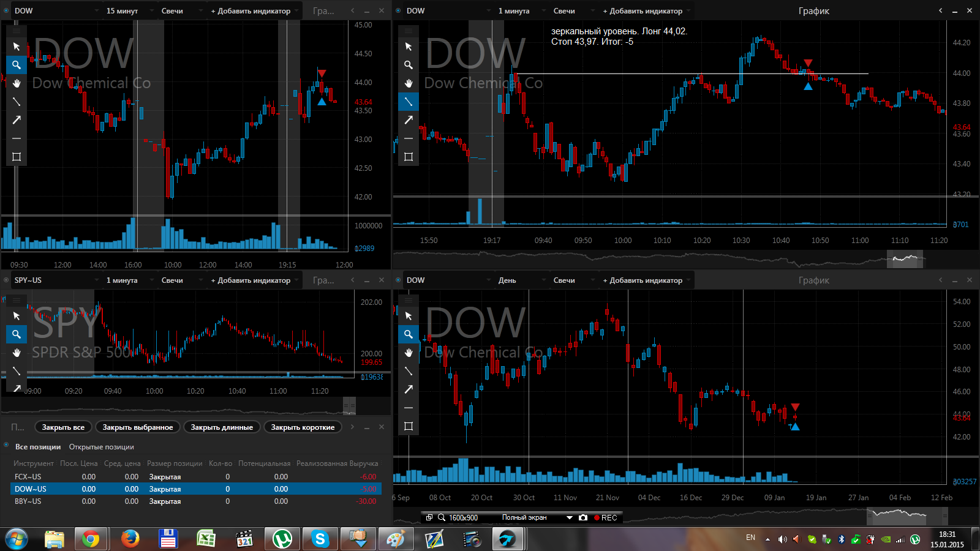This screenshot has height=551, width=980.
Task: Select the BBY~US position row
Action: coord(196,501)
